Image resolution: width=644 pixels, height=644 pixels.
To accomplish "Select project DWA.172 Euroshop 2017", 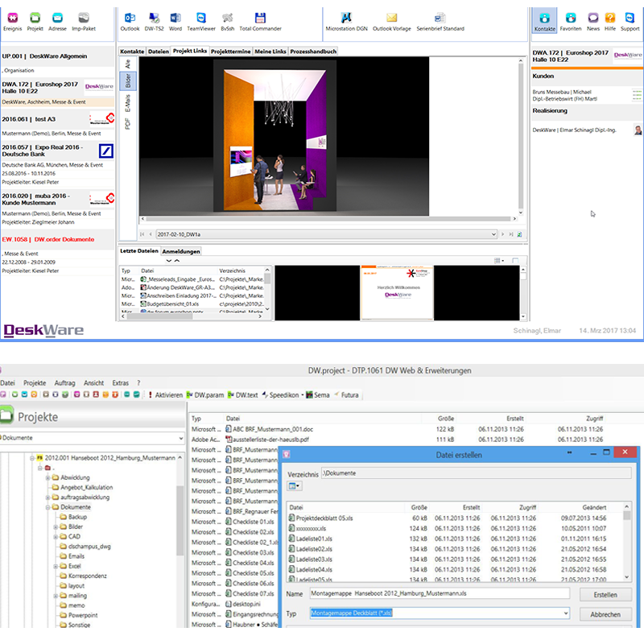I will pos(57,93).
